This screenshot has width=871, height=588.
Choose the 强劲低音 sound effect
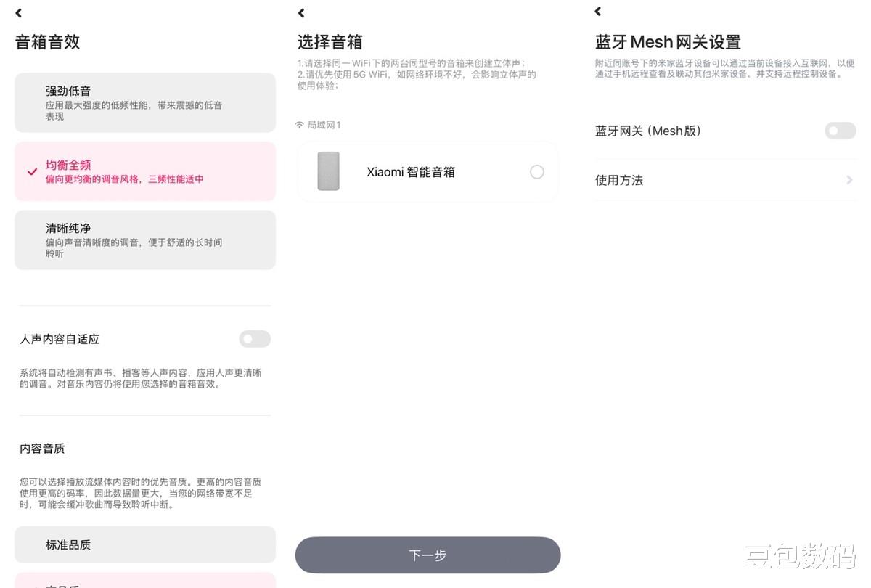click(145, 102)
